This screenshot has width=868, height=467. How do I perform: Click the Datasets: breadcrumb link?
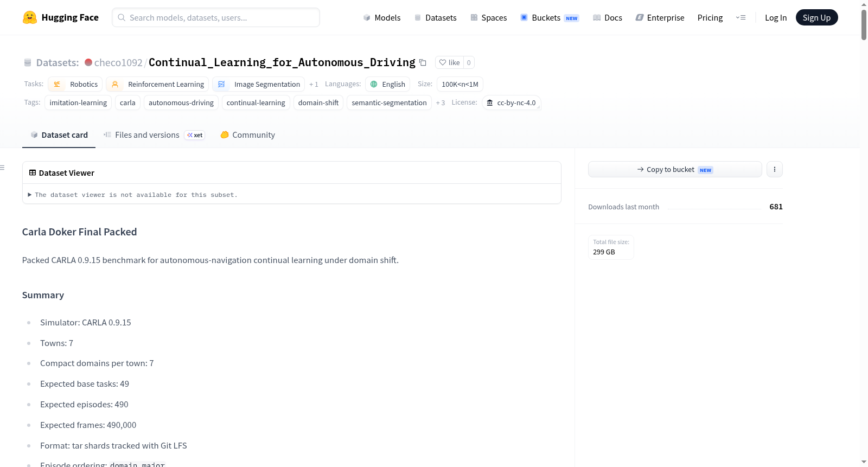58,62
